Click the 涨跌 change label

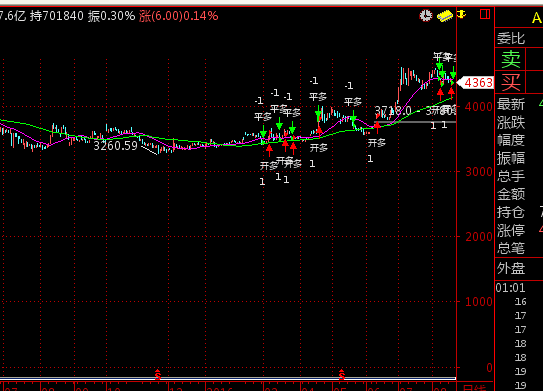[511, 123]
